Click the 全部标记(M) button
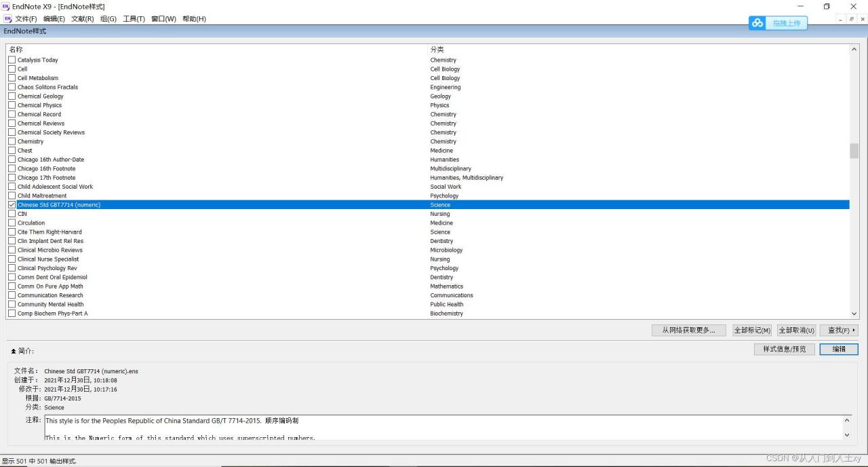This screenshot has width=868, height=467. click(752, 330)
